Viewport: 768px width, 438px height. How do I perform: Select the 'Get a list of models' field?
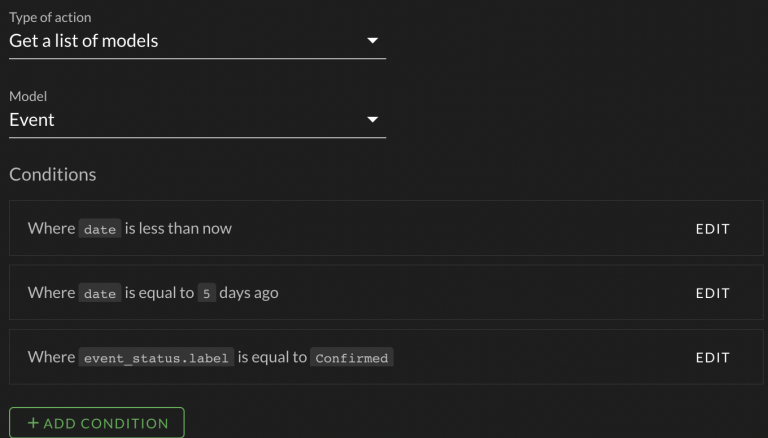[197, 41]
